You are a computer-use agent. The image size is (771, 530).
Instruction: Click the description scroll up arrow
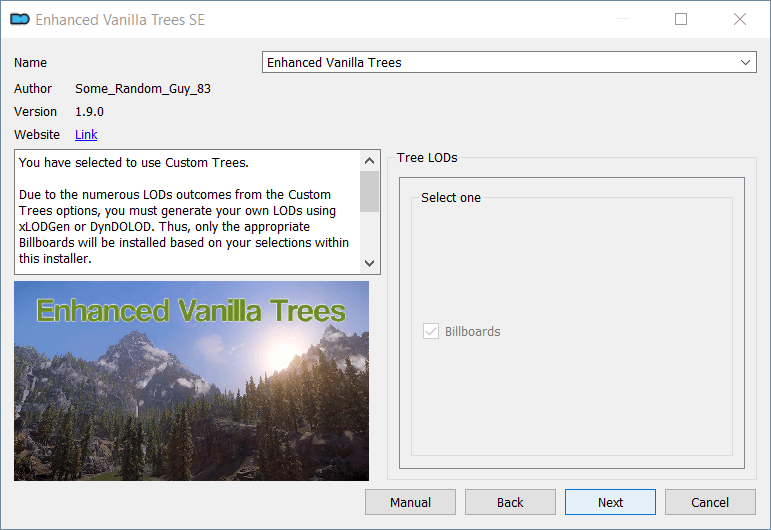tap(369, 161)
